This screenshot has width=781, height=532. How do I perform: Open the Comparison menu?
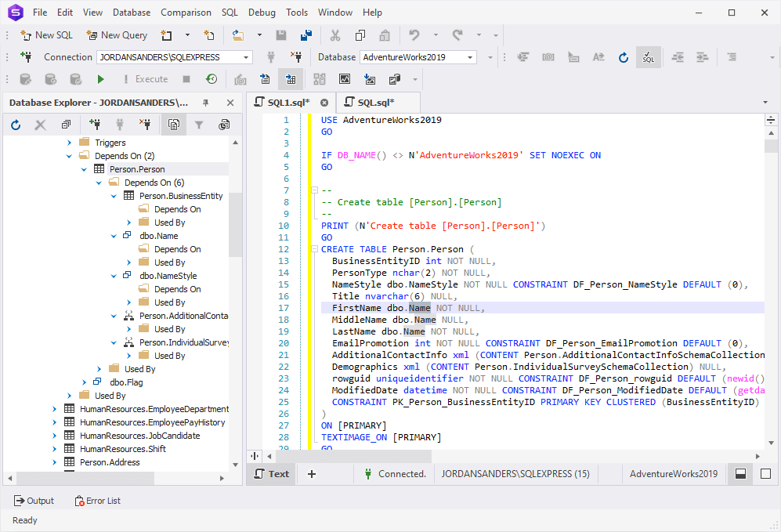[x=186, y=13]
